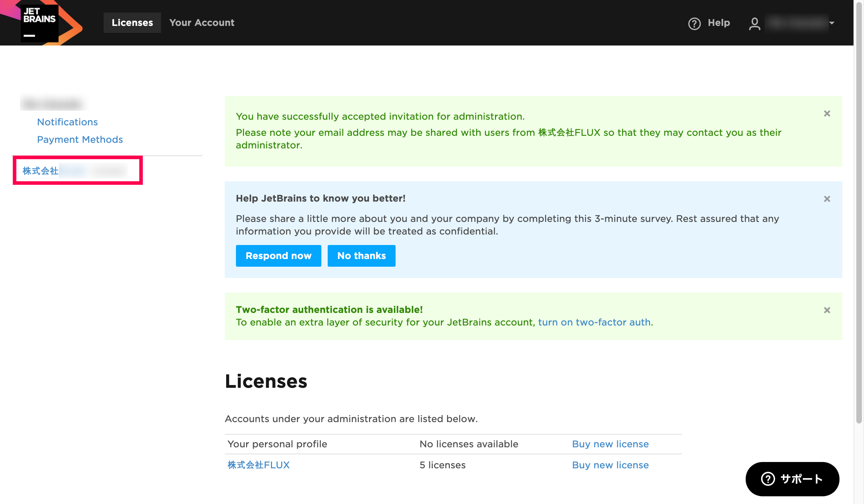Open the 株式会社FLUX account link

click(258, 465)
